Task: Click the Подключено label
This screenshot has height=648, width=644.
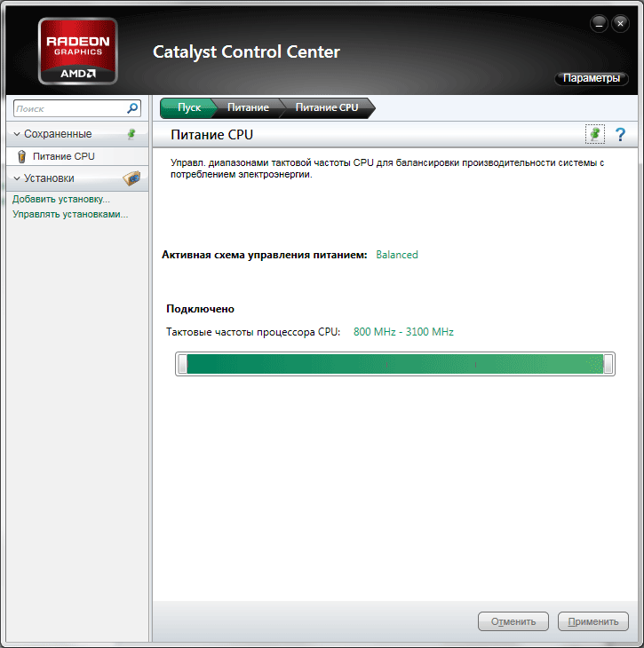Action: pos(200,309)
